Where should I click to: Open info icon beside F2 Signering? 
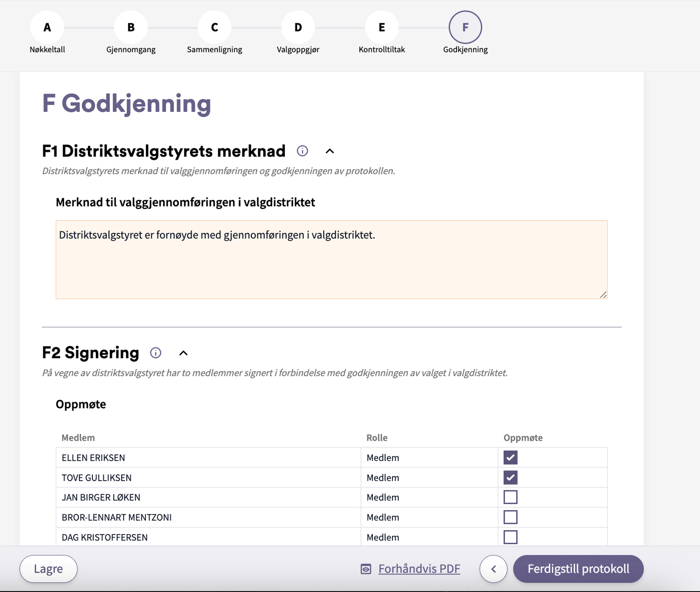(156, 353)
